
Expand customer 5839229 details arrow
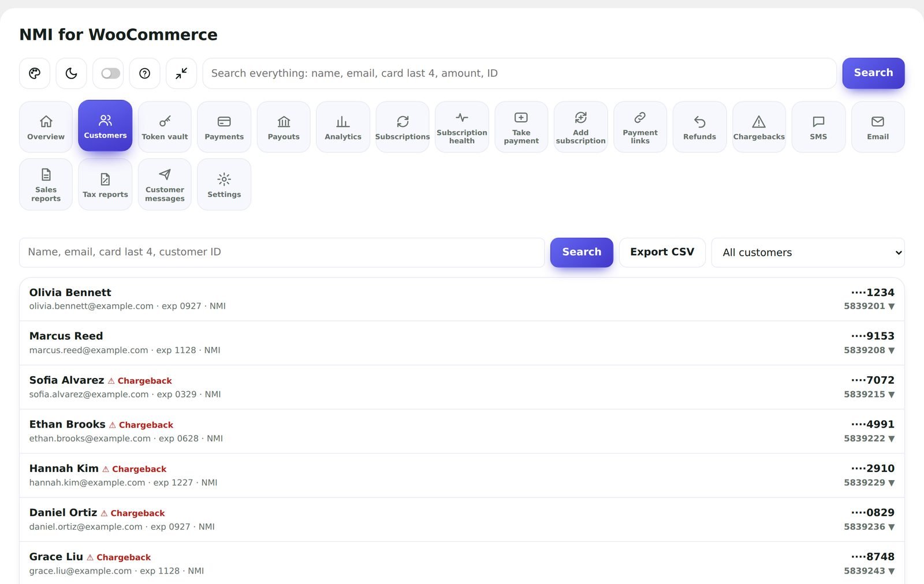pyautogui.click(x=892, y=483)
